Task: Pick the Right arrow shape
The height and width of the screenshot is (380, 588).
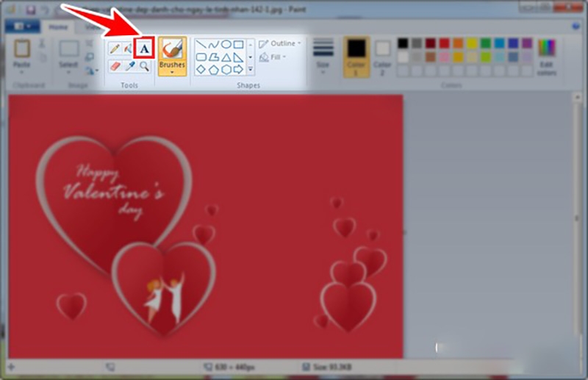Action: coord(238,69)
